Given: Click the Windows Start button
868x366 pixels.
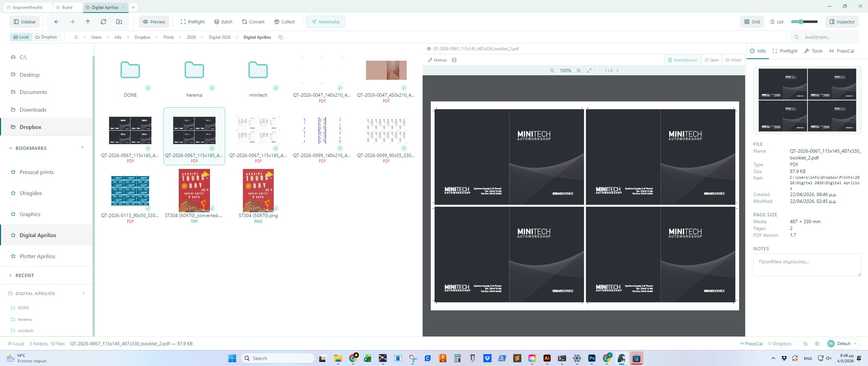Looking at the screenshot, I should click(x=232, y=358).
